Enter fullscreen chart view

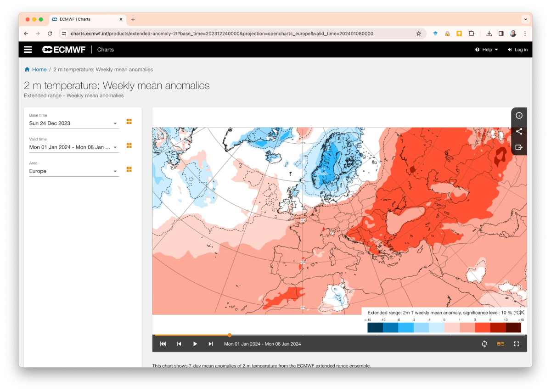517,343
